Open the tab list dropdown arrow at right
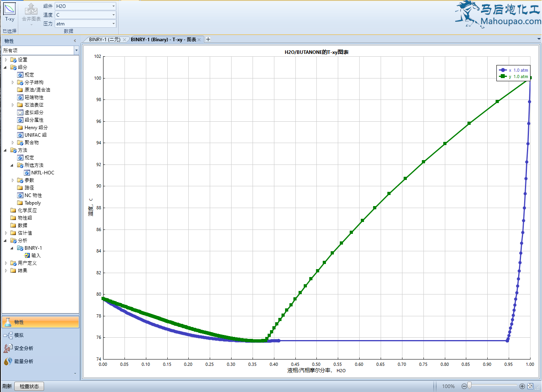 click(x=539, y=39)
